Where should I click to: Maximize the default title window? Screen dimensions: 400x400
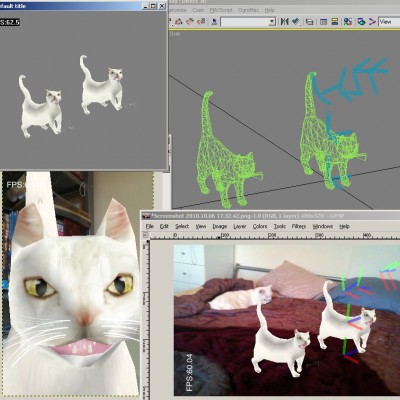[x=153, y=6]
